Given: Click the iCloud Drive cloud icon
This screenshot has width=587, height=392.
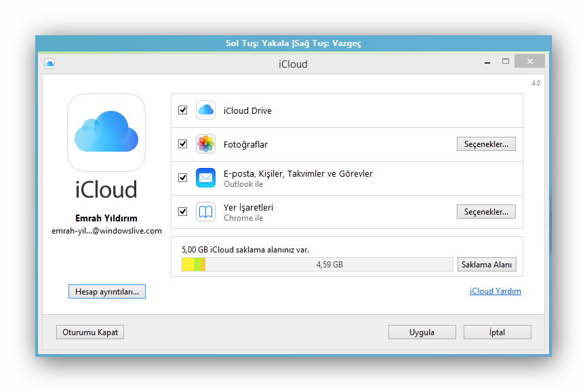Looking at the screenshot, I should coord(205,110).
